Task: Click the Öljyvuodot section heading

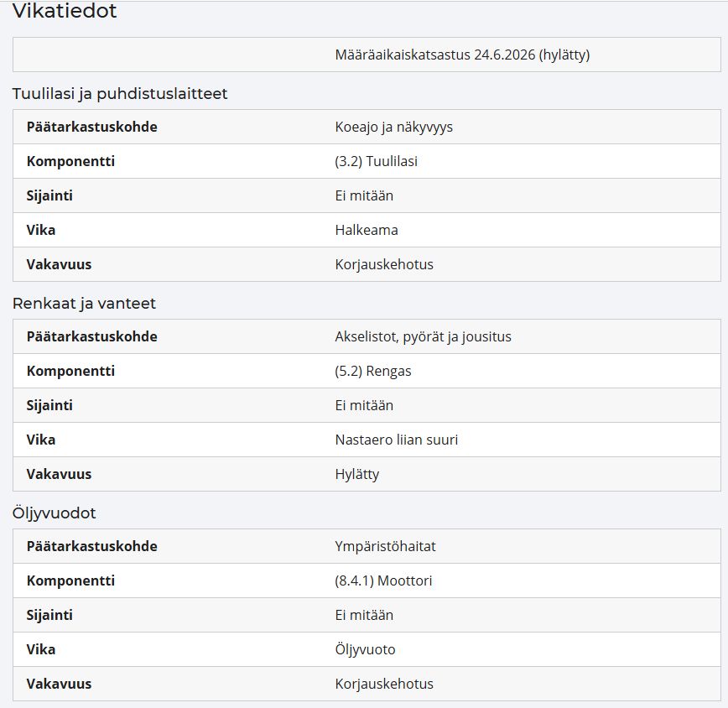Action: (x=54, y=513)
